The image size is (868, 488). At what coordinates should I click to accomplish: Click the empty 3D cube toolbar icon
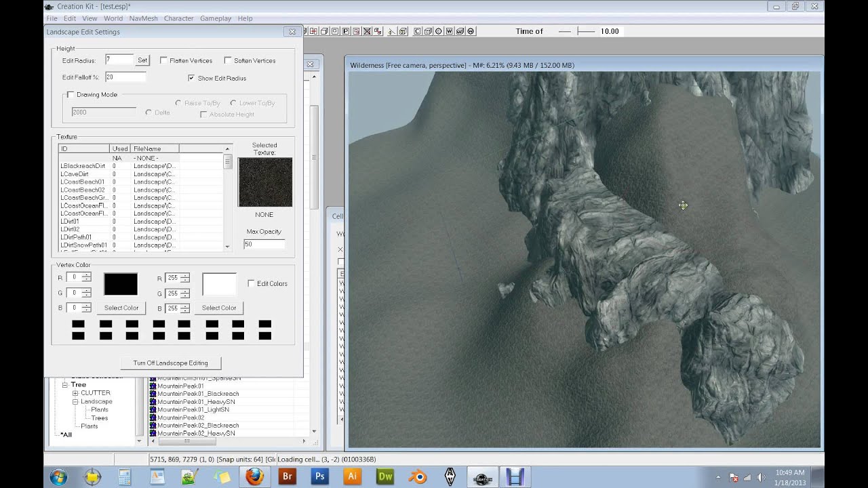click(324, 31)
